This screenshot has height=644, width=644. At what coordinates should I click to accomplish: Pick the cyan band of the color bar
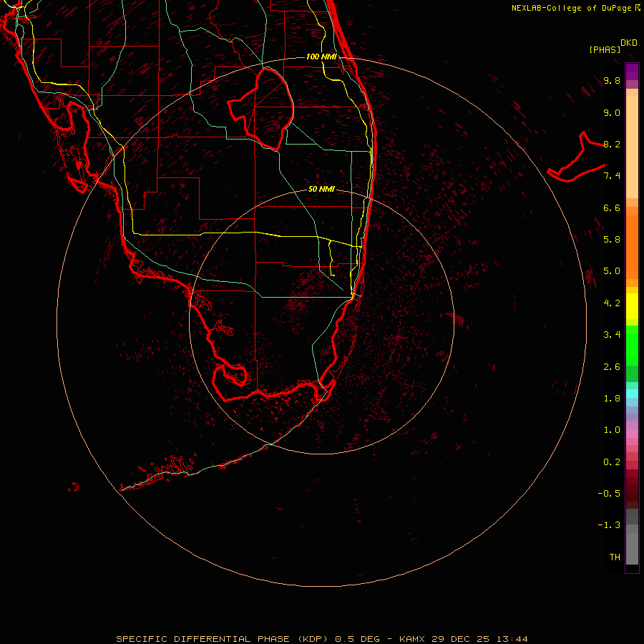[632, 393]
